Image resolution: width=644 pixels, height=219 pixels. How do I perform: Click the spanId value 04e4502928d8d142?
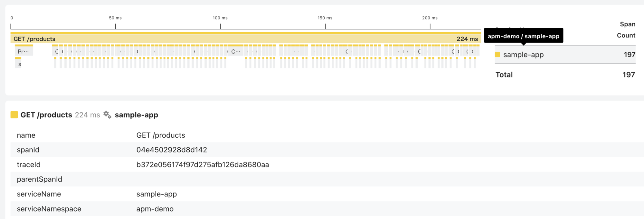coord(172,150)
